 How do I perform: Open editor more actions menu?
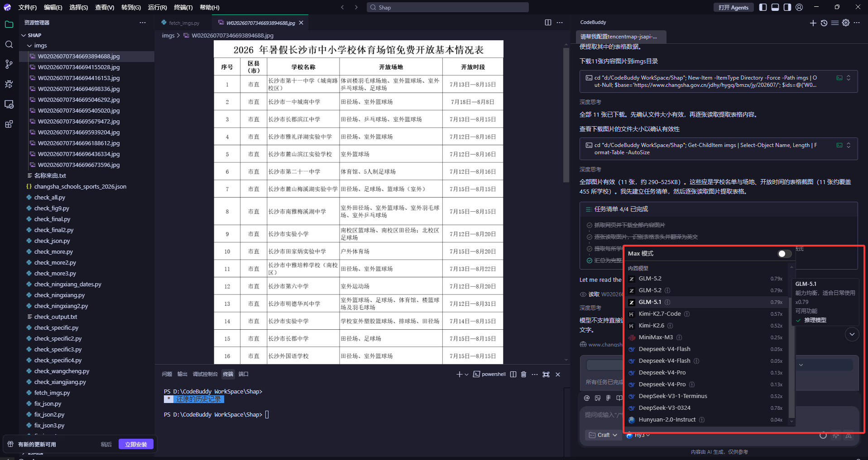[x=560, y=22]
